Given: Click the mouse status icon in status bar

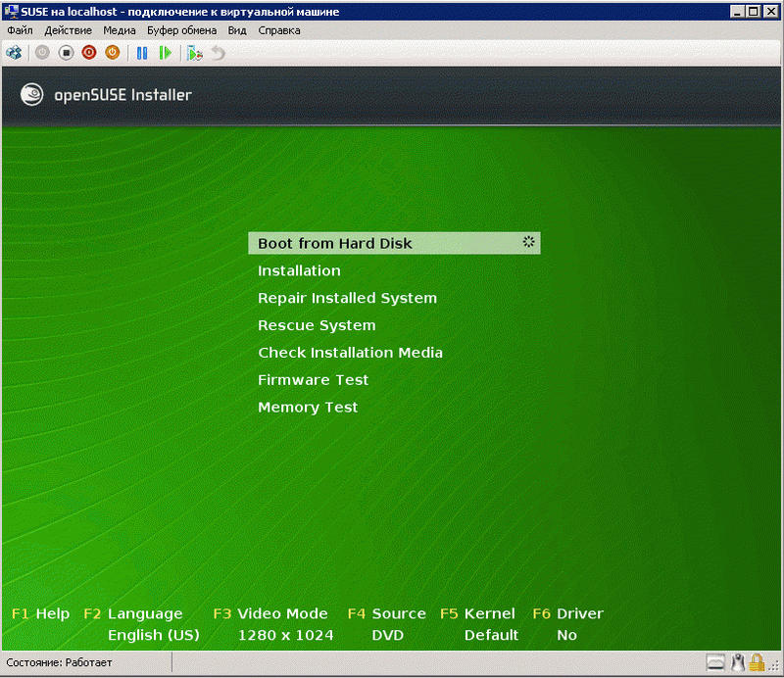Looking at the screenshot, I should coord(738,663).
